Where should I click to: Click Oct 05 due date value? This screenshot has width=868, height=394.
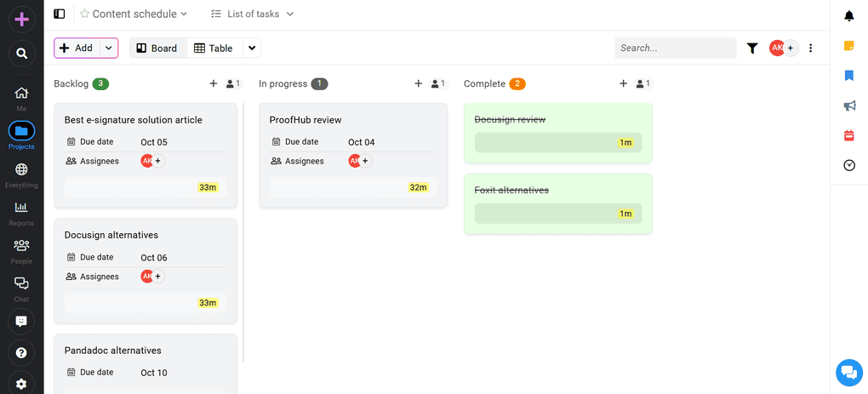[x=154, y=142]
